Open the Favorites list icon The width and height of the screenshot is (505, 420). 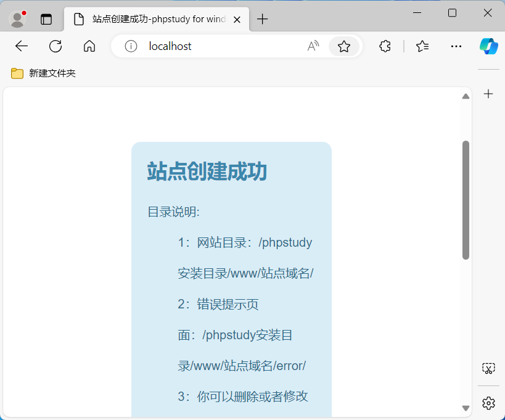[422, 46]
